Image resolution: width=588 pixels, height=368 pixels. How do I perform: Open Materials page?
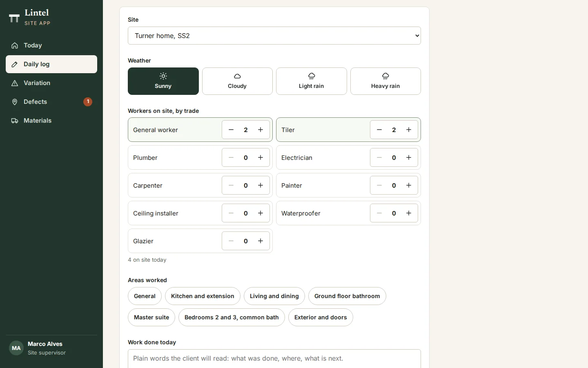pyautogui.click(x=51, y=121)
